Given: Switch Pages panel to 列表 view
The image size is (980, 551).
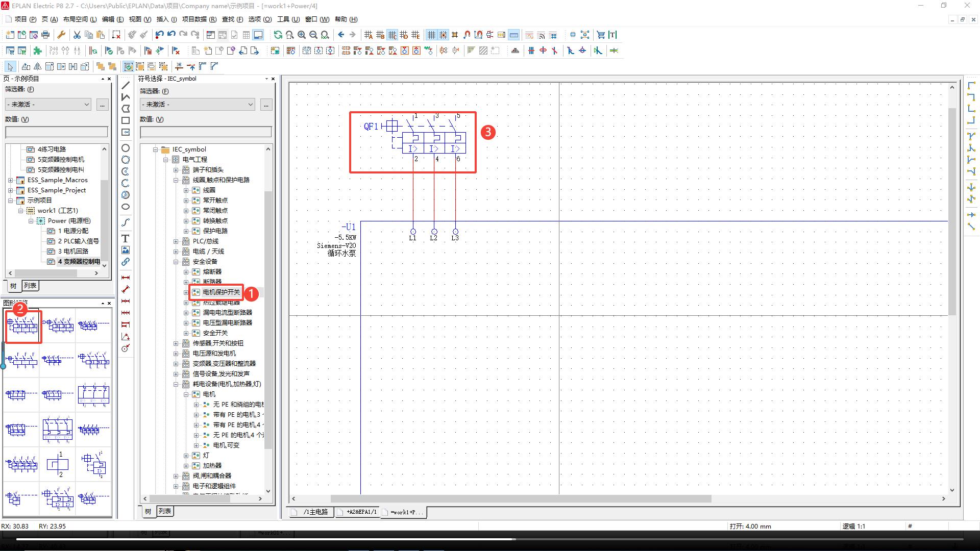Looking at the screenshot, I should point(30,286).
